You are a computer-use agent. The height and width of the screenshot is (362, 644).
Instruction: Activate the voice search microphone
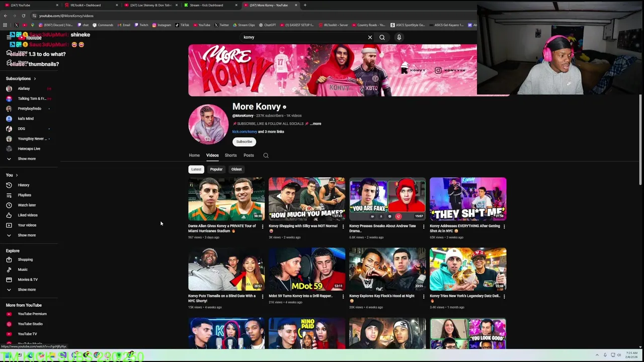(x=399, y=37)
